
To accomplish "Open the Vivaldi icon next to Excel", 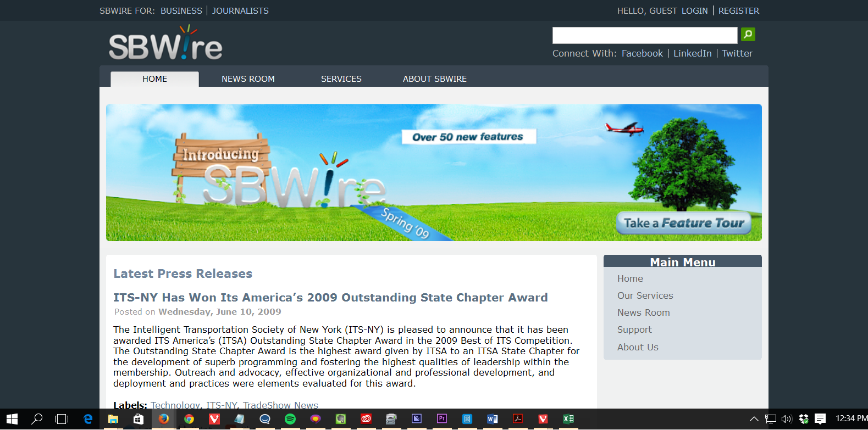I will click(x=543, y=419).
